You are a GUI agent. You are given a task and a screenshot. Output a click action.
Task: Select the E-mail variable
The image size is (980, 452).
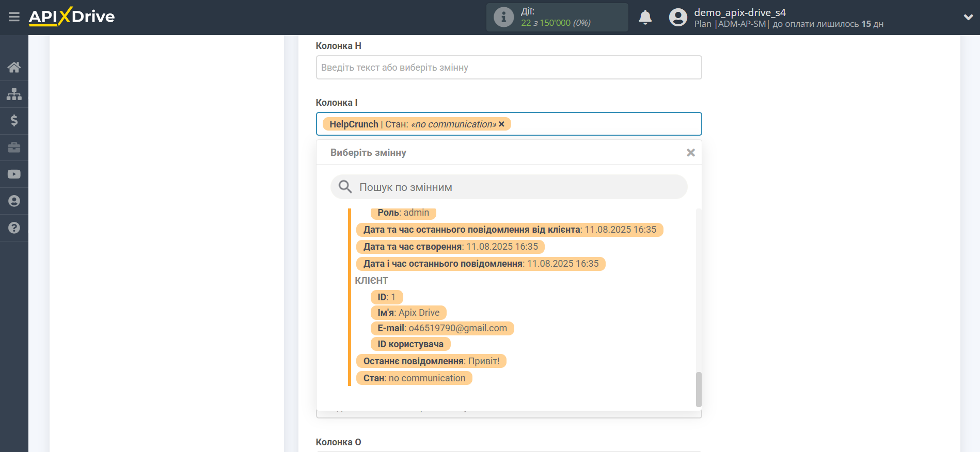click(x=442, y=328)
